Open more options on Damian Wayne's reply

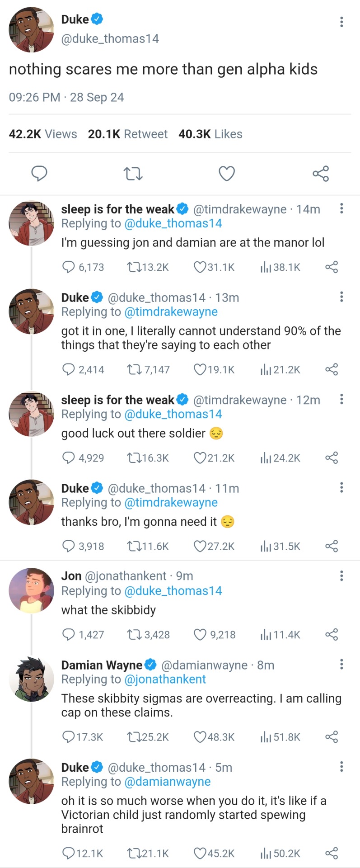click(341, 664)
